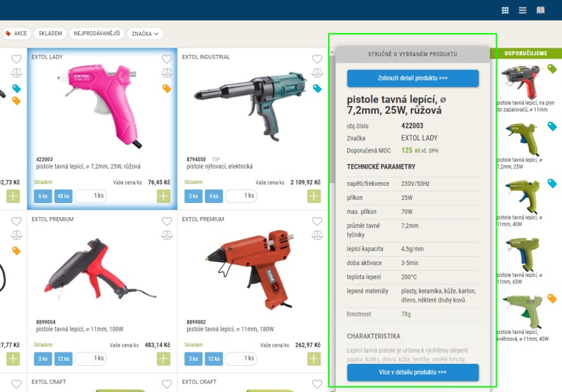Compare the pink glue gun 422003 via scales icon
The width and height of the screenshot is (562, 392).
(167, 73)
